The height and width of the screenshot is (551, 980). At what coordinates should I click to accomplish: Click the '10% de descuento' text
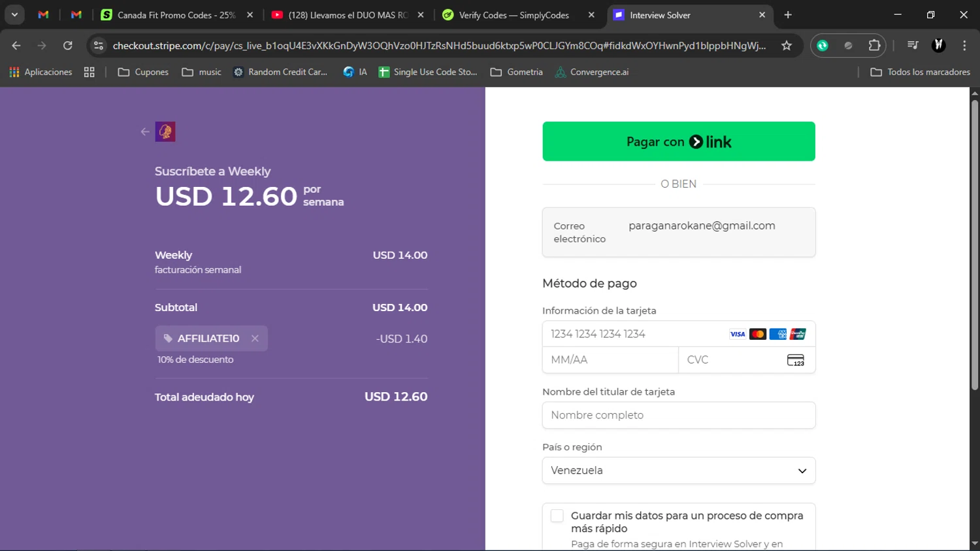[195, 359]
